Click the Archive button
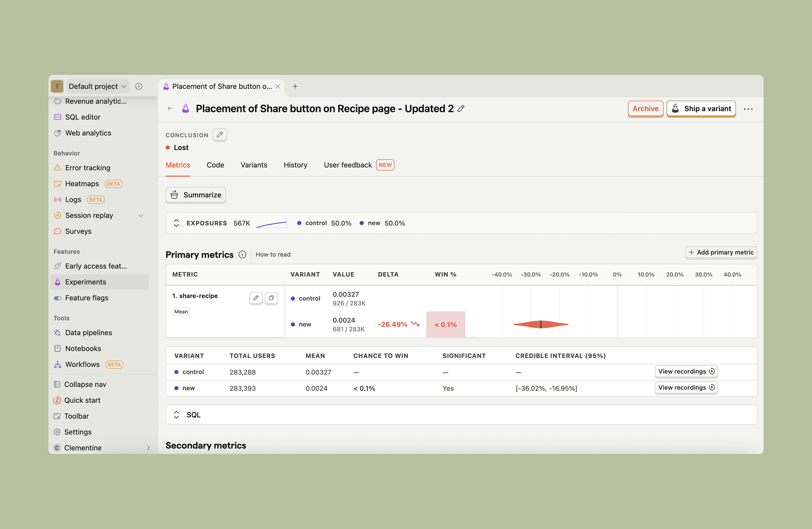 coord(645,109)
